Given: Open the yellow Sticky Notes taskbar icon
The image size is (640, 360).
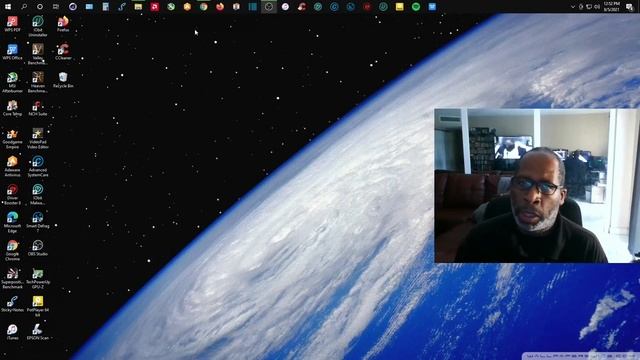Looking at the screenshot, I should 400,7.
